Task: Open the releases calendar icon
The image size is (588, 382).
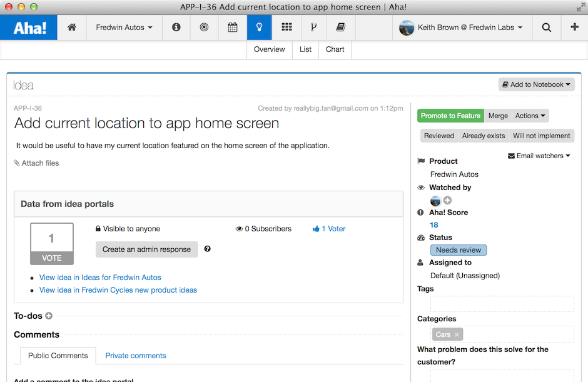Action: pos(233,27)
